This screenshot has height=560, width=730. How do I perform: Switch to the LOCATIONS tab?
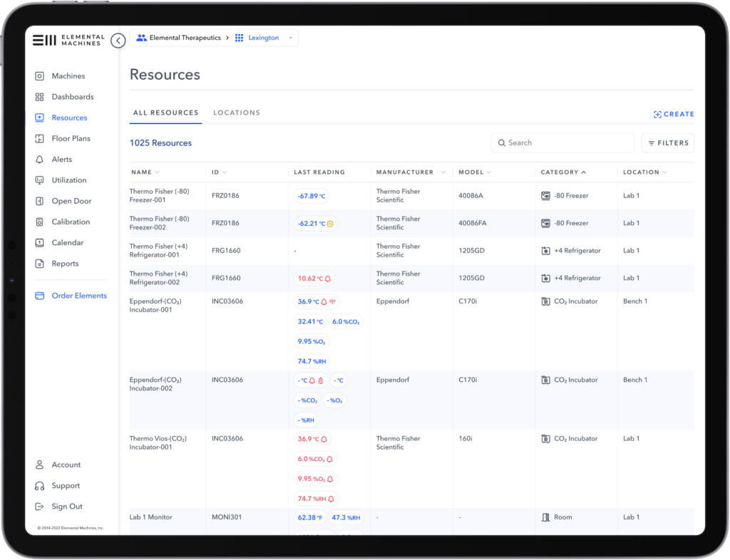point(237,113)
